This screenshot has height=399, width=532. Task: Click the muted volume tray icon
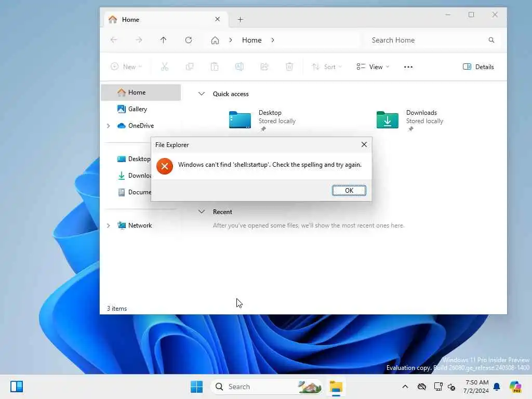click(451, 387)
